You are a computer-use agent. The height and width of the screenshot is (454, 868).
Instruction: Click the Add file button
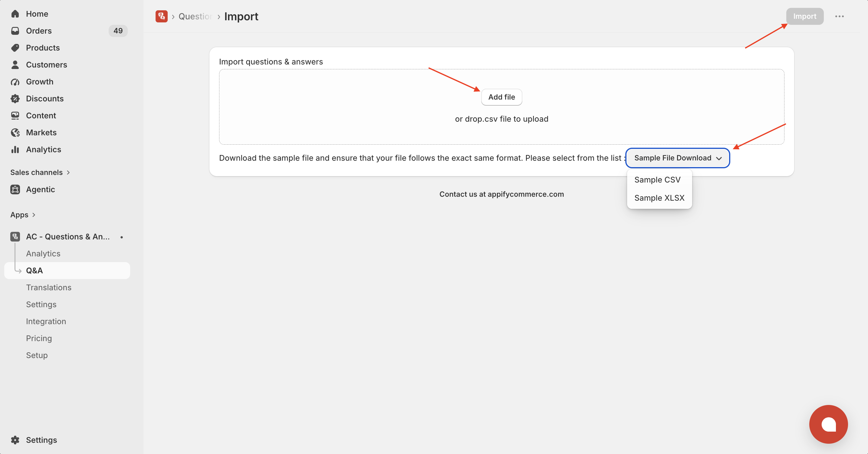tap(501, 97)
